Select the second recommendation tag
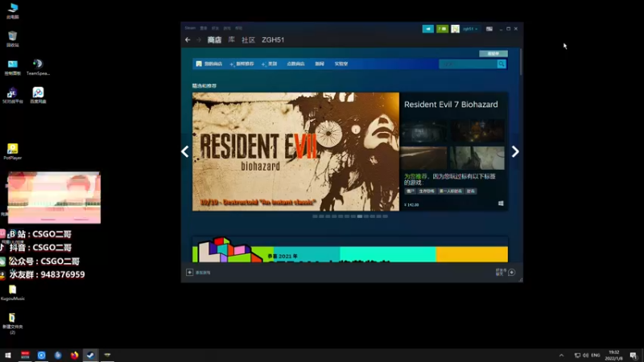 click(427, 191)
